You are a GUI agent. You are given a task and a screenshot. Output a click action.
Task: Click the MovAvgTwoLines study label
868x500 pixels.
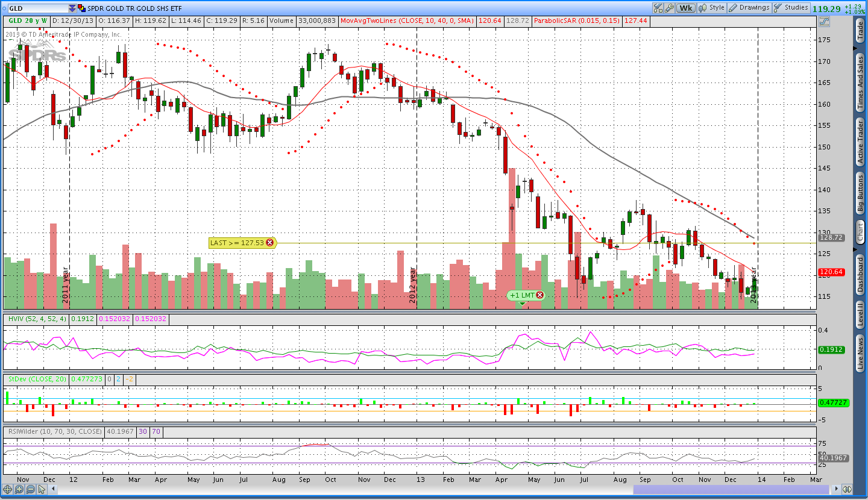coord(407,20)
